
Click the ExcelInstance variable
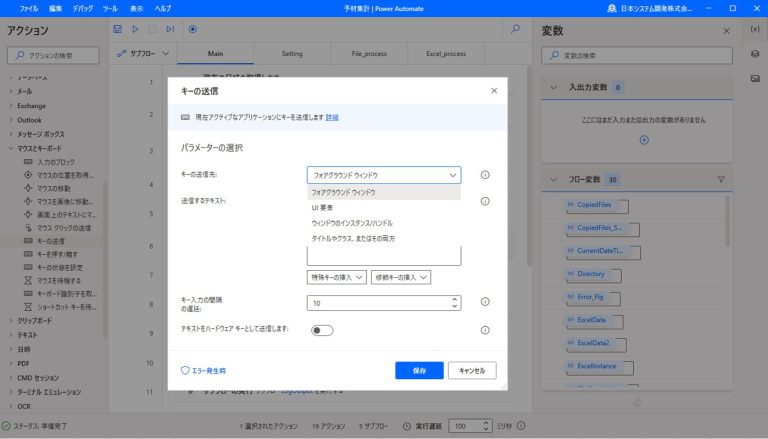pyautogui.click(x=597, y=366)
